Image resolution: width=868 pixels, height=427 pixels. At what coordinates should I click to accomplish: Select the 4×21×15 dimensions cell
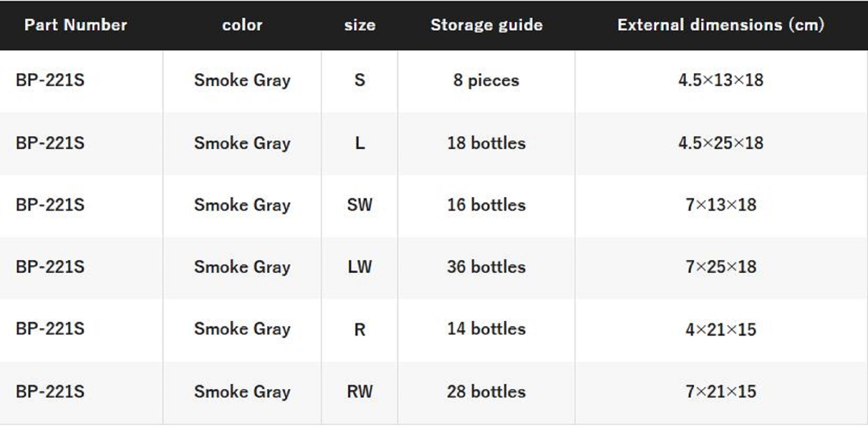[721, 329]
